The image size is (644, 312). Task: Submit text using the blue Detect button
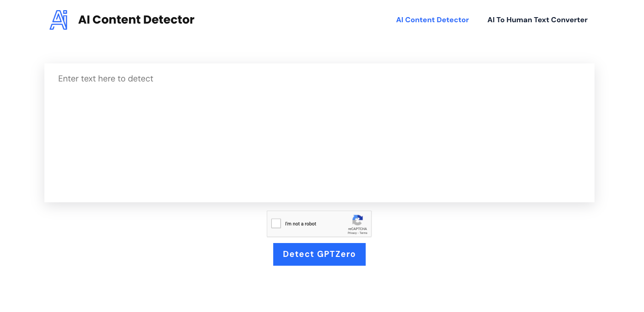[x=319, y=254]
